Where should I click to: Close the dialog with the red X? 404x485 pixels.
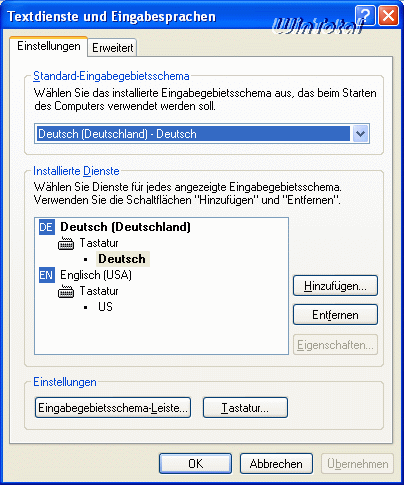pos(388,16)
